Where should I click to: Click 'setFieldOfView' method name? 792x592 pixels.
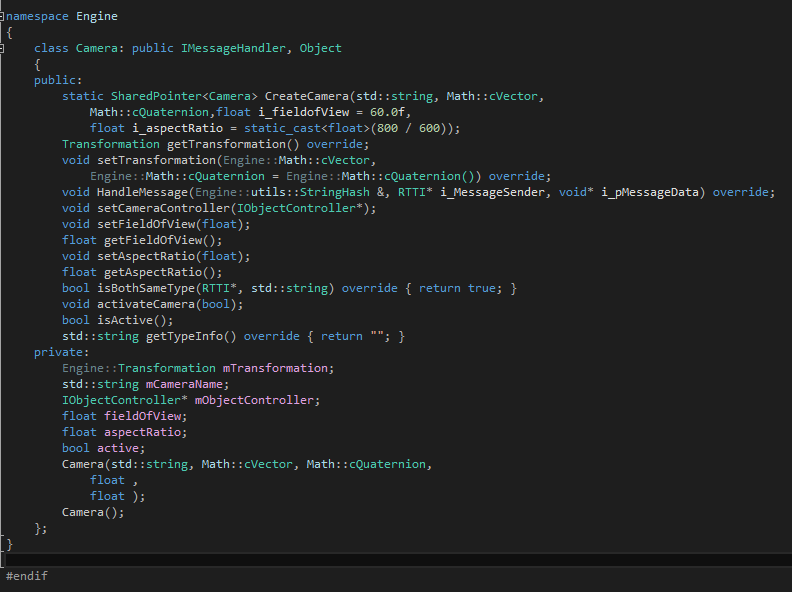146,224
